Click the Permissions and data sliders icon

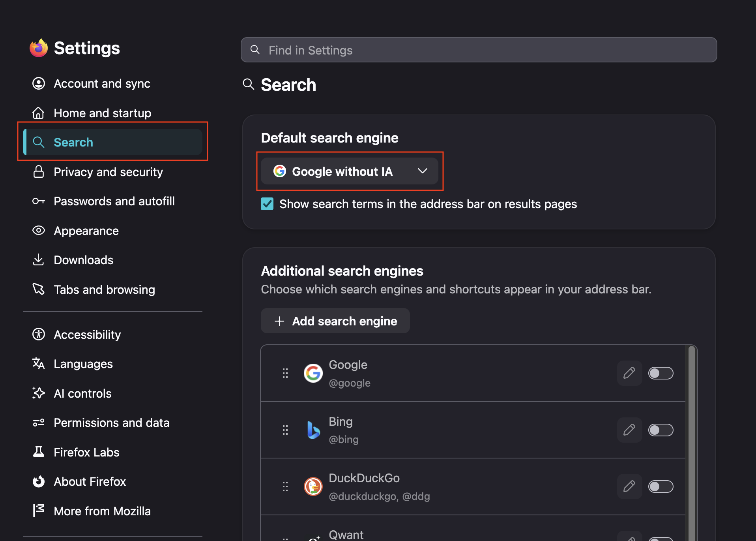[x=39, y=423]
